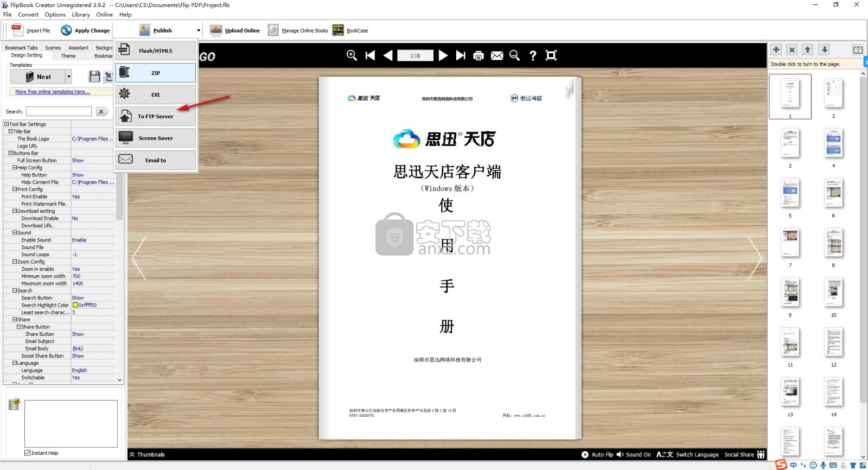The width and height of the screenshot is (868, 470).
Task: Collapse the Zoom Config node
Action: [15, 262]
